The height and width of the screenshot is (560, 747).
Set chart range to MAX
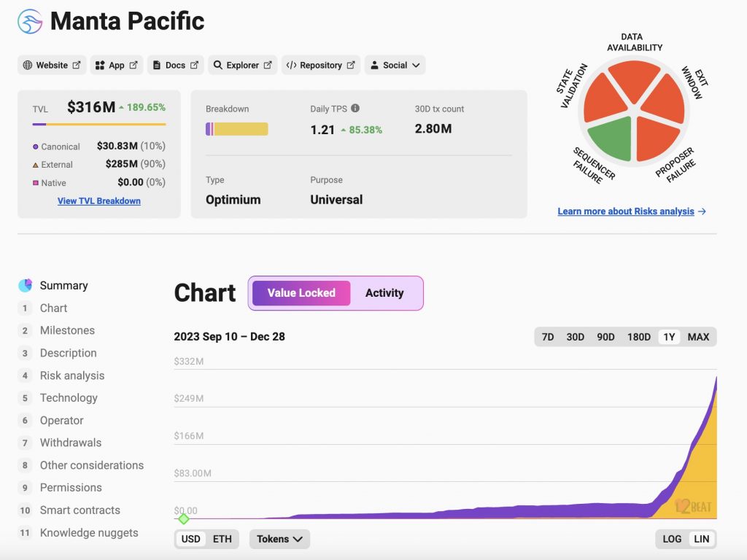pyautogui.click(x=698, y=337)
